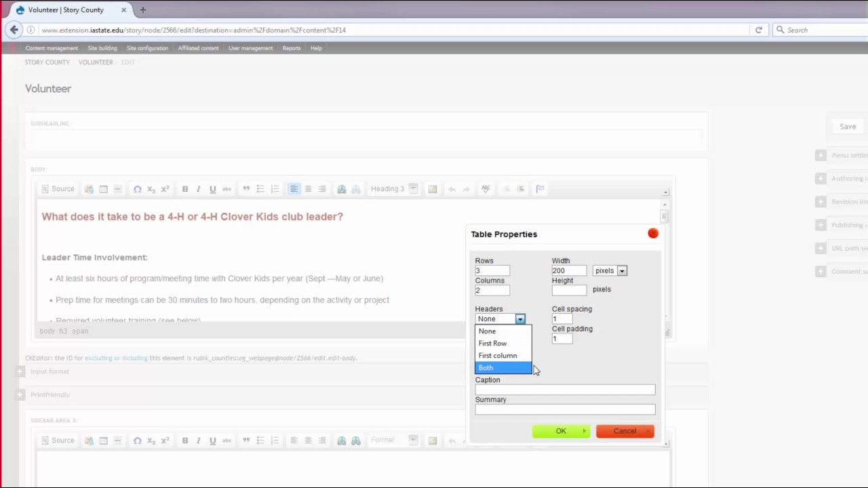Select None in Headers list
The height and width of the screenshot is (488, 868).
tap(503, 331)
